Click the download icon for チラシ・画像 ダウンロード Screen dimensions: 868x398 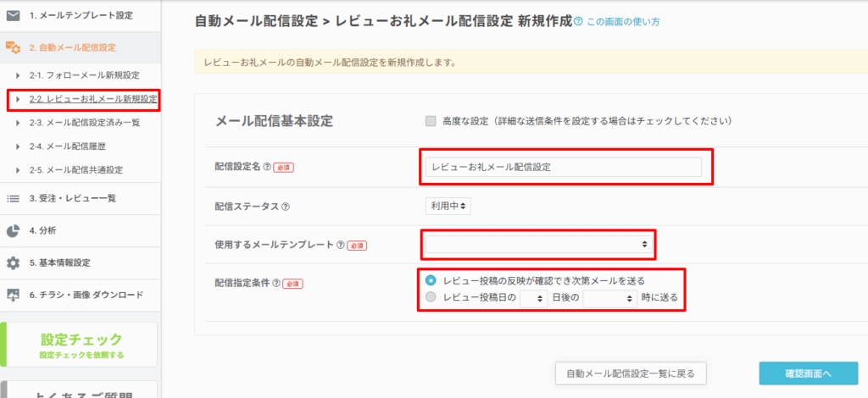(x=13, y=295)
